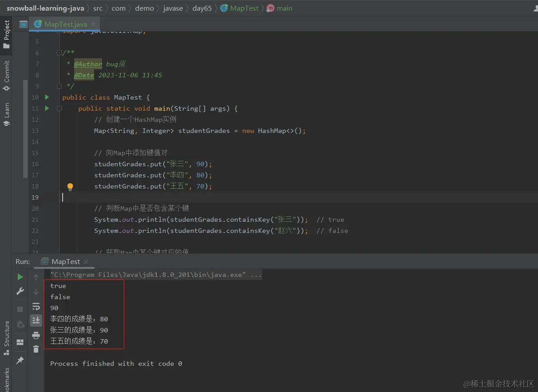Viewport: 538px width, 392px height.
Task: Click the Stop process square icon
Action: point(20,309)
